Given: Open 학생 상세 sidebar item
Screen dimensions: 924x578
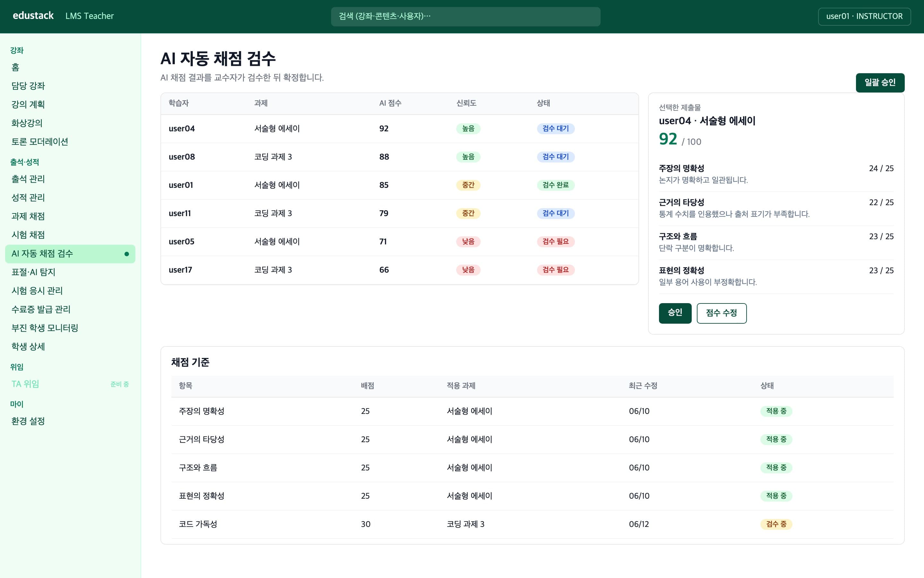Looking at the screenshot, I should [70, 347].
